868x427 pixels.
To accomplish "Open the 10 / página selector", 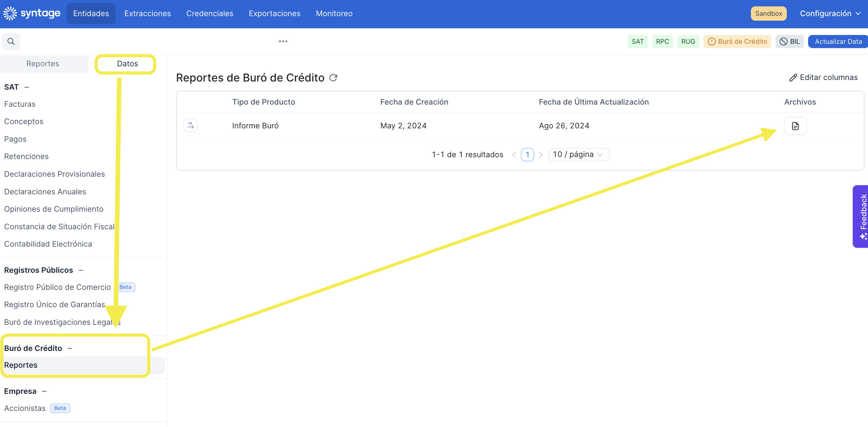I will [578, 154].
